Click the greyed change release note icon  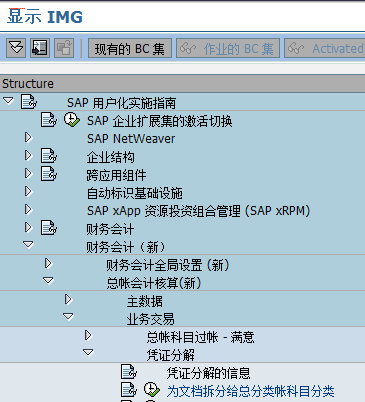[x=64, y=48]
